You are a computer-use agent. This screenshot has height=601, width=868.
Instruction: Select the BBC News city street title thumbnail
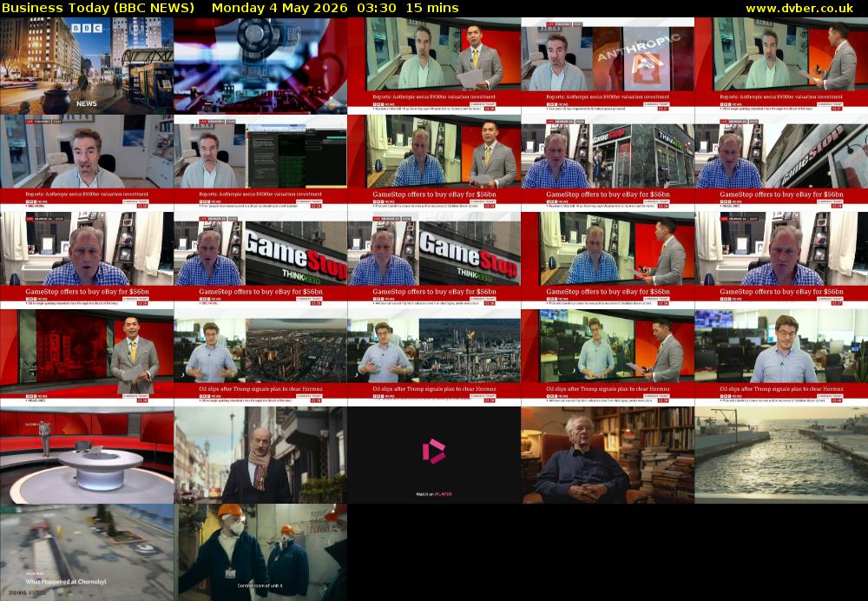point(87,65)
